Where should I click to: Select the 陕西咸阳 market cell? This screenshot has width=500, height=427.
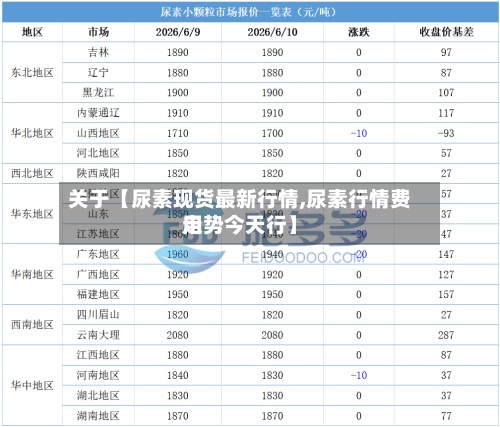click(x=98, y=173)
